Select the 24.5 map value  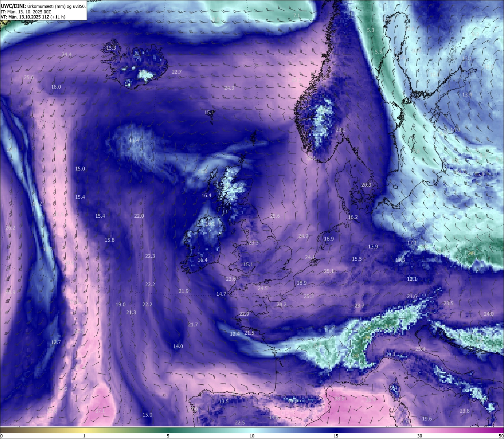(x=263, y=288)
